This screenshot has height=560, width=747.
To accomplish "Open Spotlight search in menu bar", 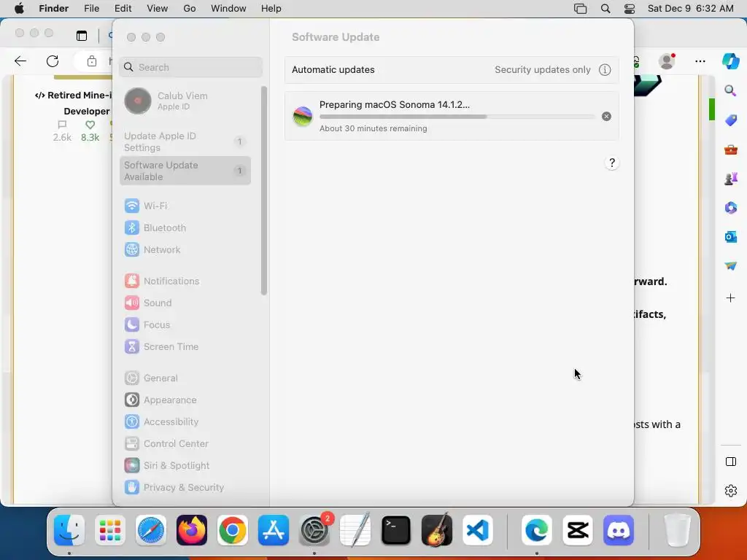I will pos(605,9).
